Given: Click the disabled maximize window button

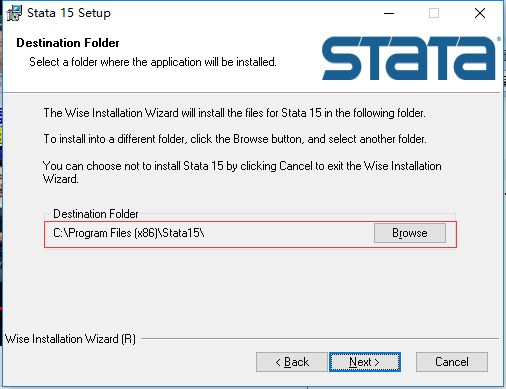Looking at the screenshot, I should [x=434, y=13].
